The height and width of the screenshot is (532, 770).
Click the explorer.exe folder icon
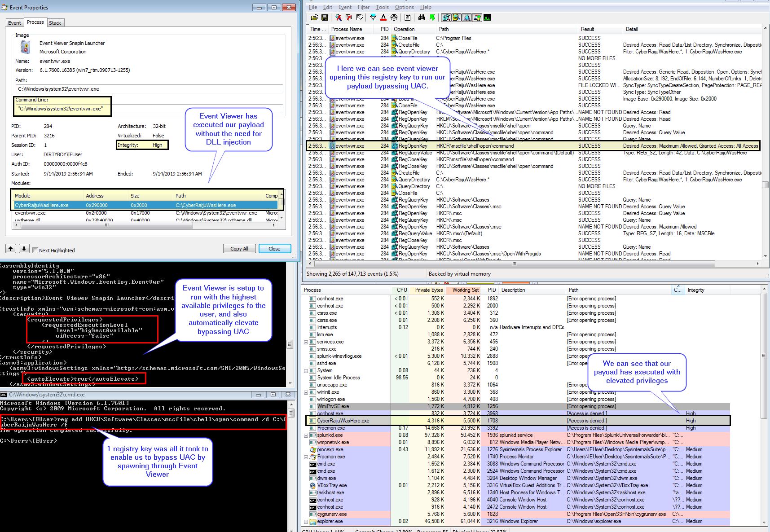point(312,521)
